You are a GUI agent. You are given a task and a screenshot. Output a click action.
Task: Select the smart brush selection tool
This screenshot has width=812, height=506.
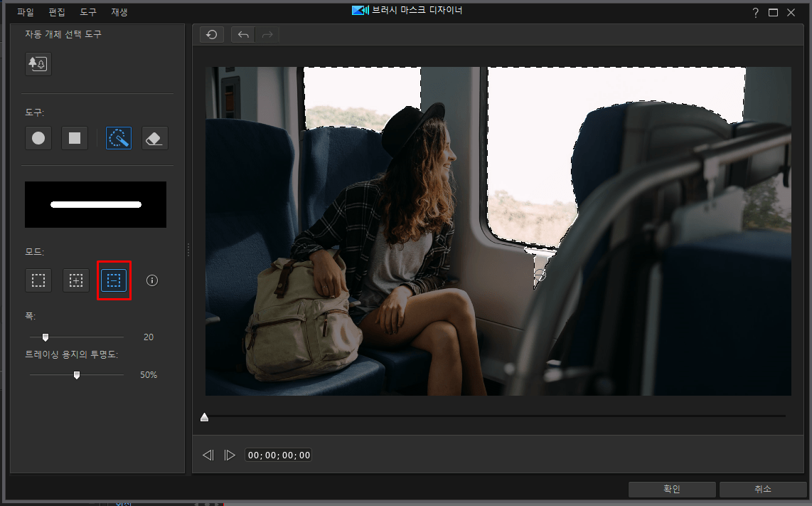(x=119, y=138)
